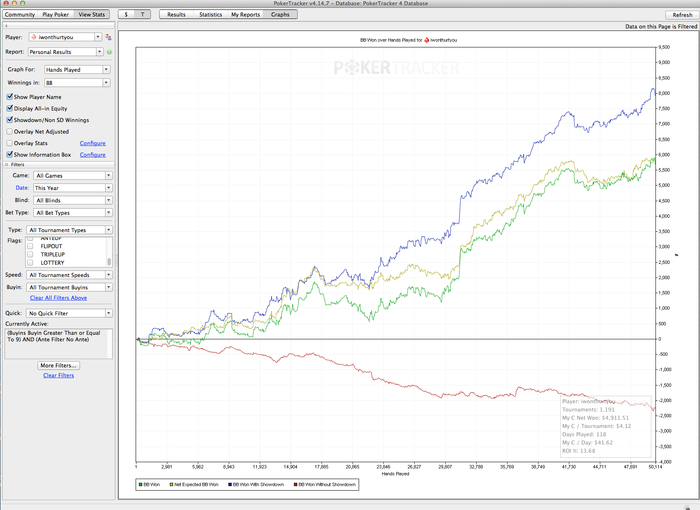
Task: Open the Quick filter dropdown
Action: coord(69,313)
